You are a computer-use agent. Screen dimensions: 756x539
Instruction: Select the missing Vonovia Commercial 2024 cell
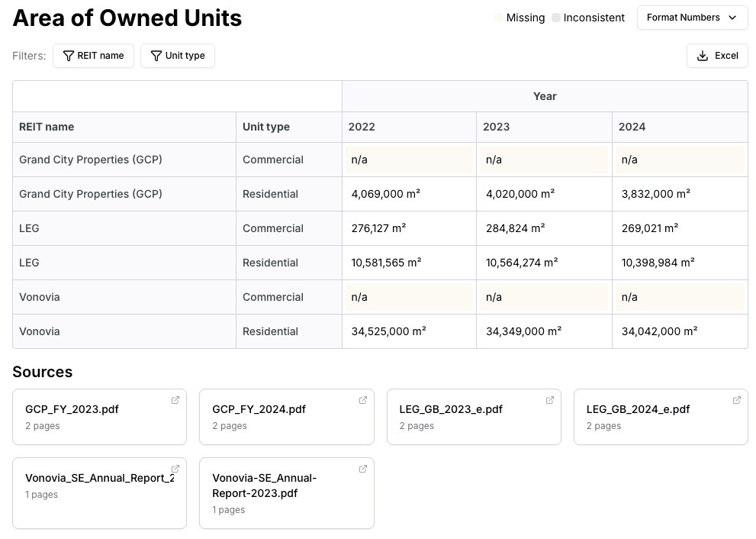pos(680,297)
